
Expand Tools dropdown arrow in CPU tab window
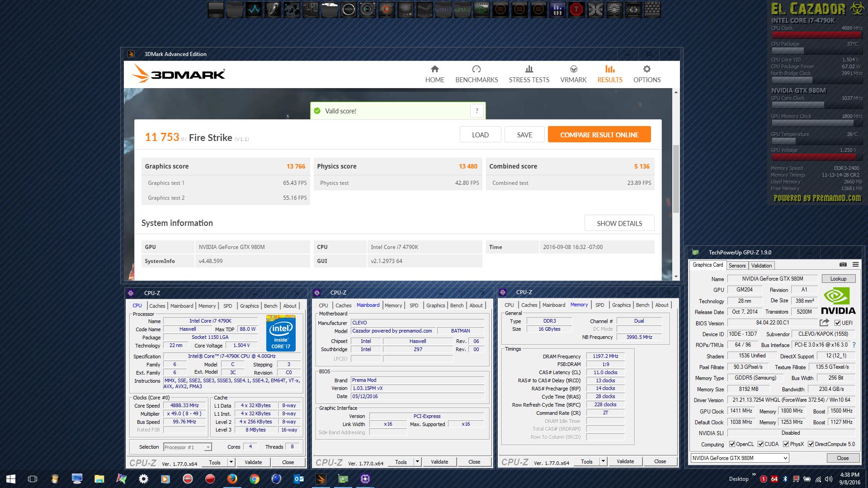pos(231,462)
